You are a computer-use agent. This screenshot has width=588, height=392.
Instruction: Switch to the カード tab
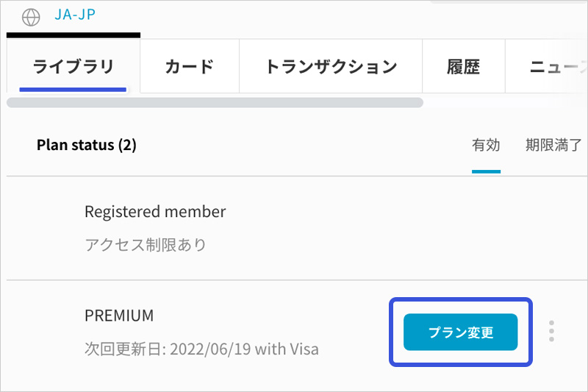pyautogui.click(x=190, y=66)
